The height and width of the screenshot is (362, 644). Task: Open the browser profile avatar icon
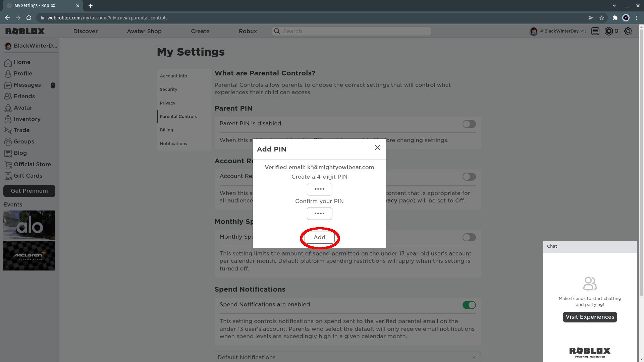626,18
